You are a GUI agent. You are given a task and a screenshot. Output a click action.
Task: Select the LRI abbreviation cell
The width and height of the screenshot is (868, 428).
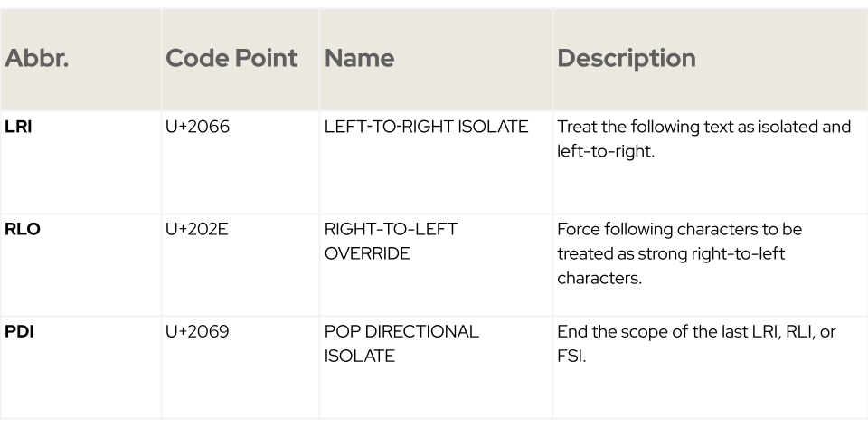coord(18,127)
